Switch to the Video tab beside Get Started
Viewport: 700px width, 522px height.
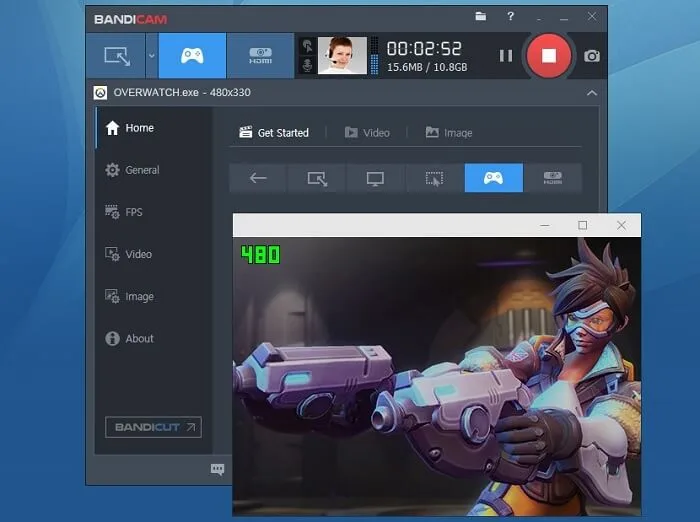point(367,133)
